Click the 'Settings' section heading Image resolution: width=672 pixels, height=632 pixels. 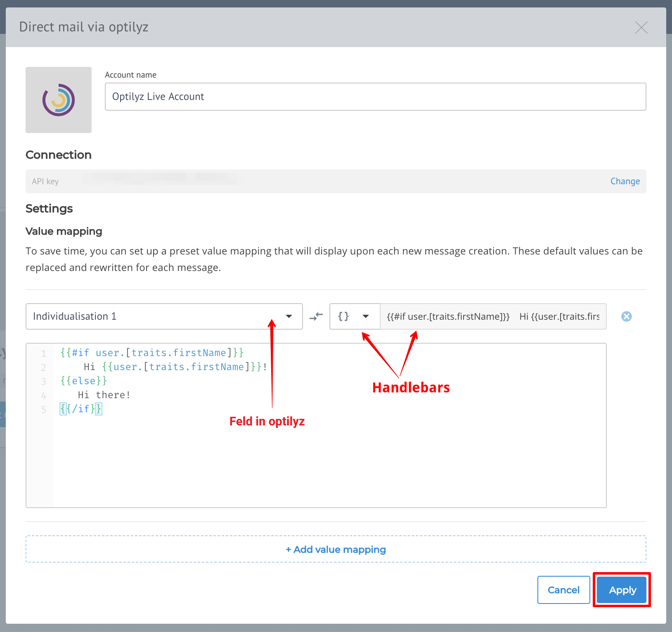tap(49, 209)
